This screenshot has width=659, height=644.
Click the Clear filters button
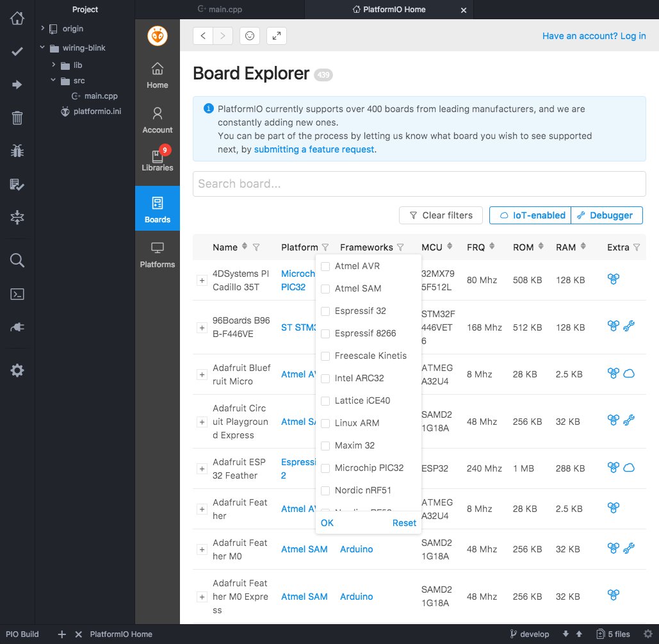tap(441, 215)
